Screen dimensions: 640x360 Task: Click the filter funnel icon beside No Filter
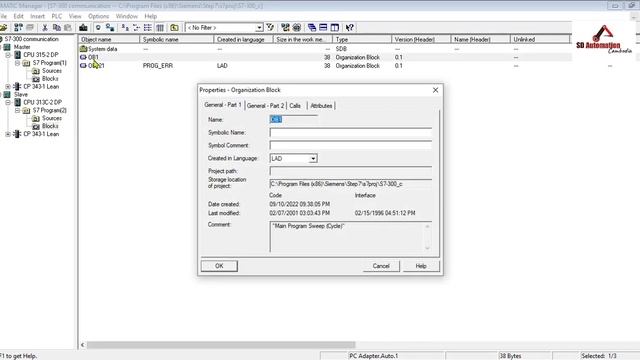270,27
